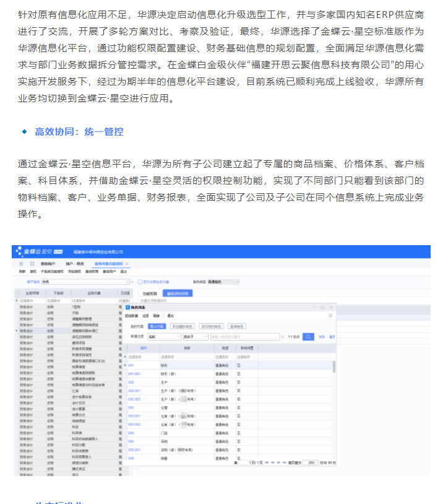448x504 pixels.
Task: Click the 保存 link beside search button
Action: pyautogui.click(x=322, y=337)
